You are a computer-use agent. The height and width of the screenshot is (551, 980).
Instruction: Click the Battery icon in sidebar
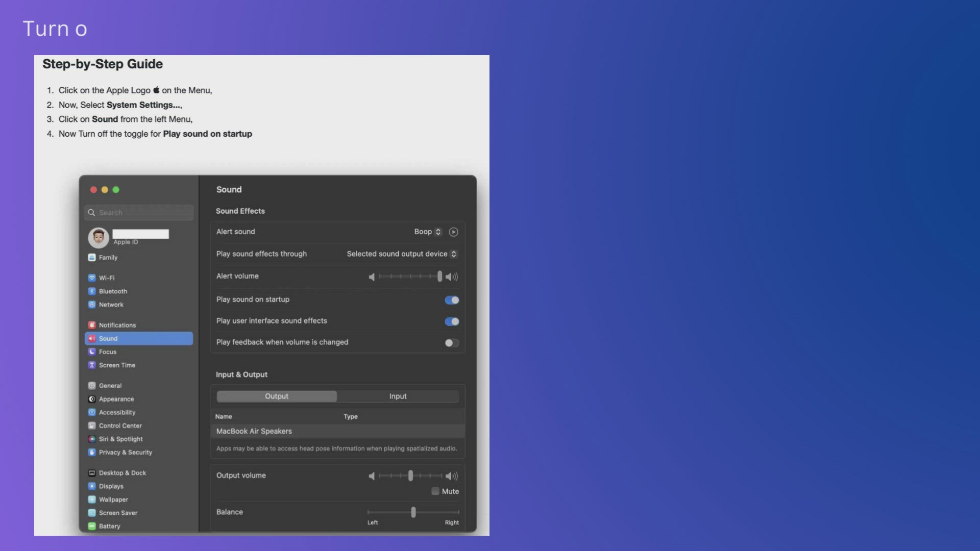(92, 526)
